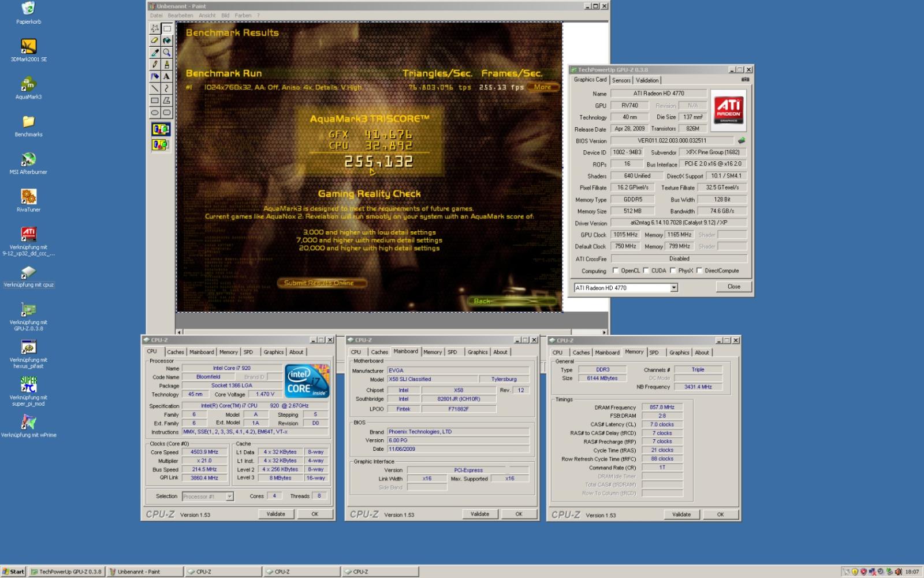Viewport: 924px width, 578px height.
Task: Choose transparent selection option in Paint toolbox
Action: tap(161, 144)
